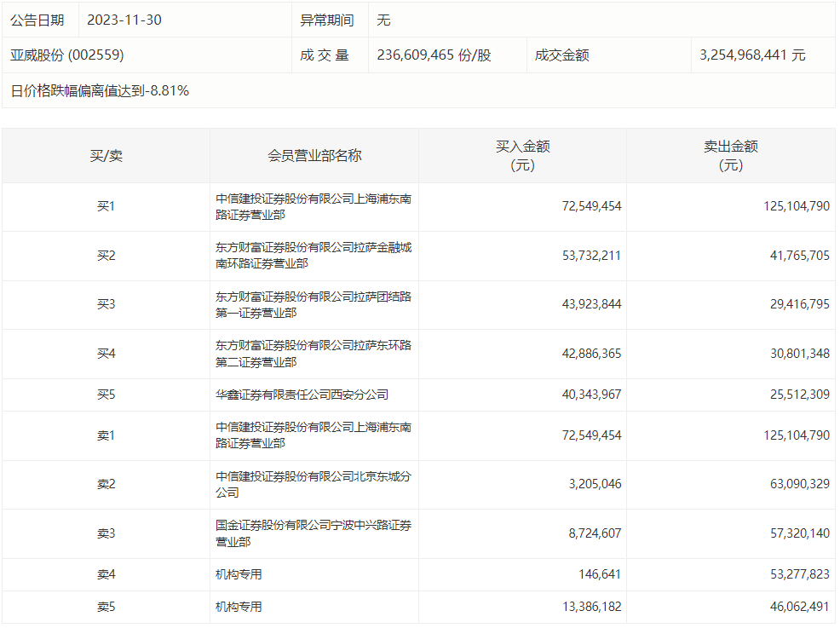Open 东方财富证券拉萨金融城南环路 brokerage in 买2 row
The image size is (840, 628).
[314, 256]
